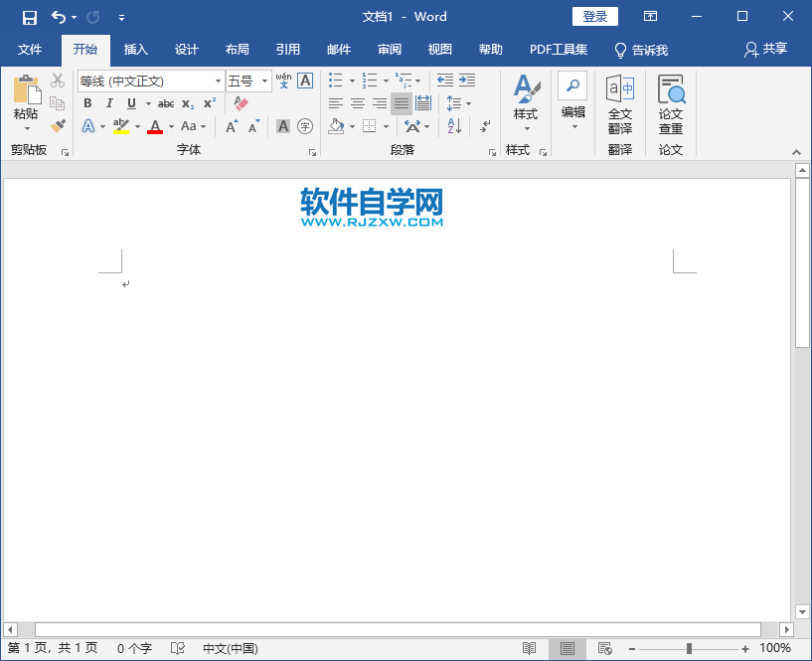Viewport: 812px width, 661px height.
Task: Click 共享 (Share) in the title bar
Action: coord(765,50)
